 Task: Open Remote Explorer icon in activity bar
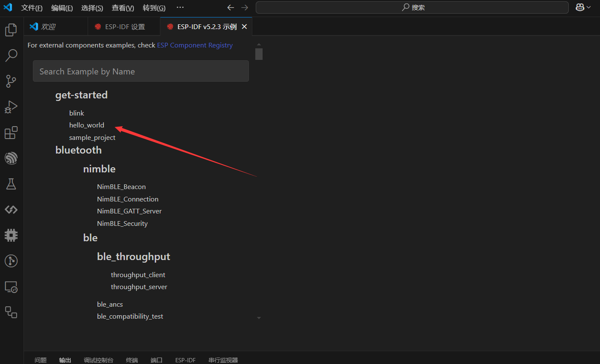(x=11, y=287)
